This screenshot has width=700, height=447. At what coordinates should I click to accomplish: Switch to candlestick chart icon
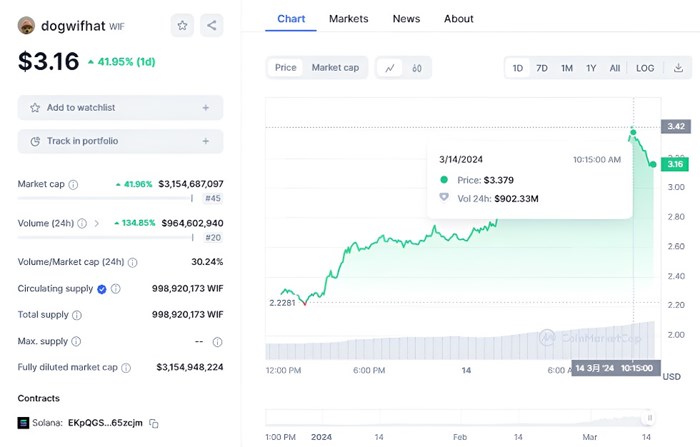(x=416, y=68)
